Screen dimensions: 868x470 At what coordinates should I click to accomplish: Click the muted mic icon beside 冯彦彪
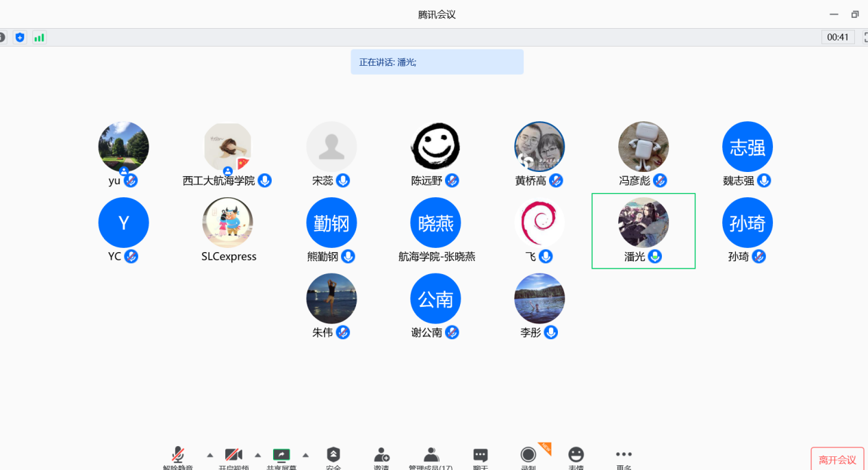pos(660,180)
